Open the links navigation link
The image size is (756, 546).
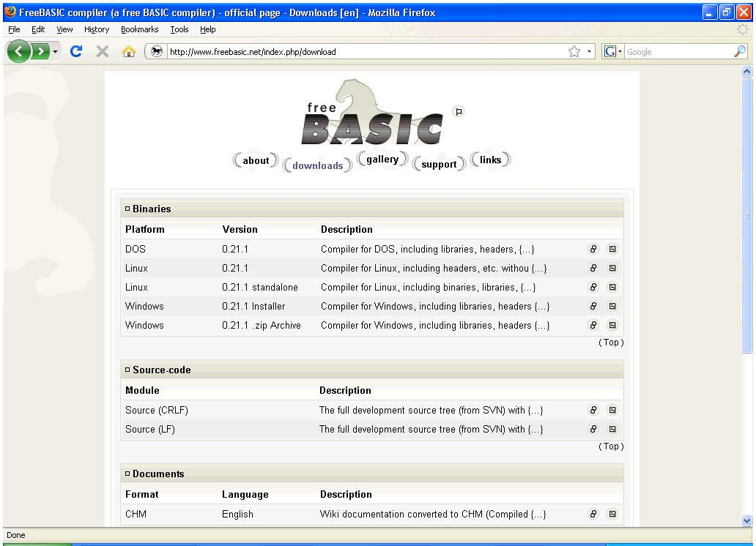point(490,160)
